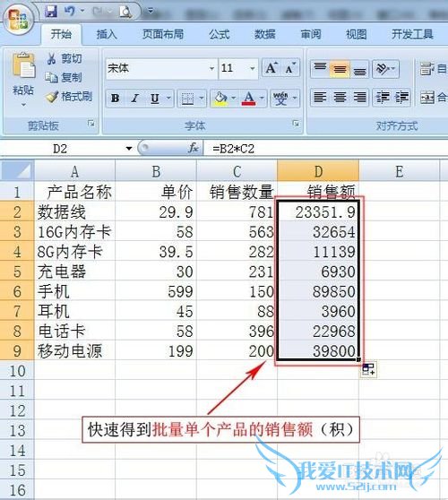The width and height of the screenshot is (448, 500).
Task: Open the 插入 ribbon tab
Action: point(107,34)
